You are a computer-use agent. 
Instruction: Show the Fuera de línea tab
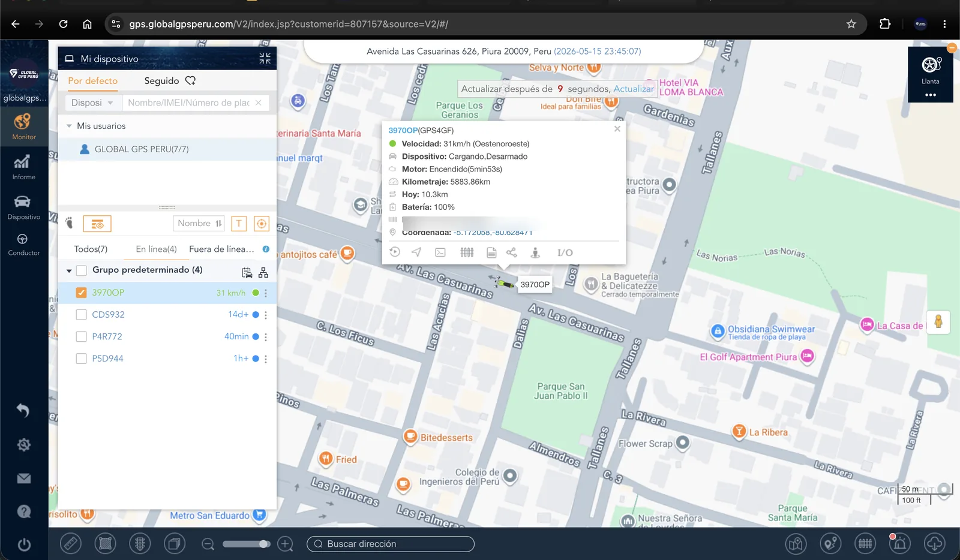pyautogui.click(x=221, y=249)
